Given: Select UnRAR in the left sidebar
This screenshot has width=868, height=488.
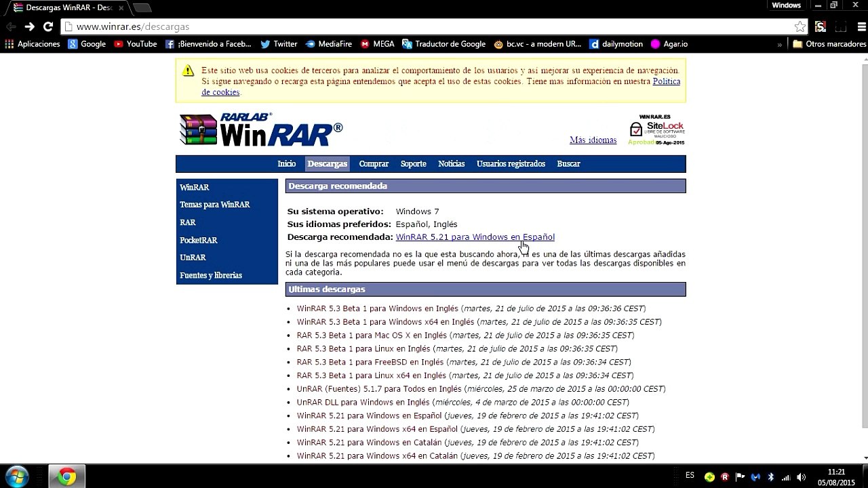Looking at the screenshot, I should tap(193, 258).
